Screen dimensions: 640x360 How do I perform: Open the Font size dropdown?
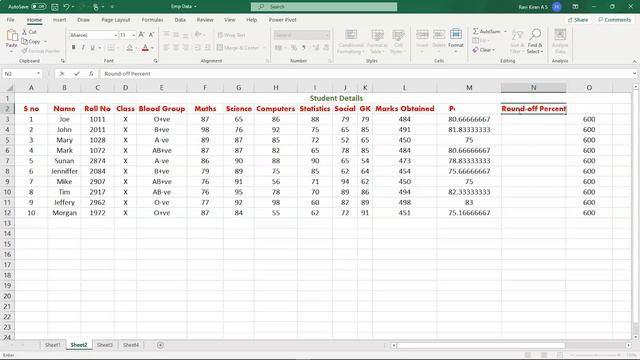pyautogui.click(x=133, y=36)
